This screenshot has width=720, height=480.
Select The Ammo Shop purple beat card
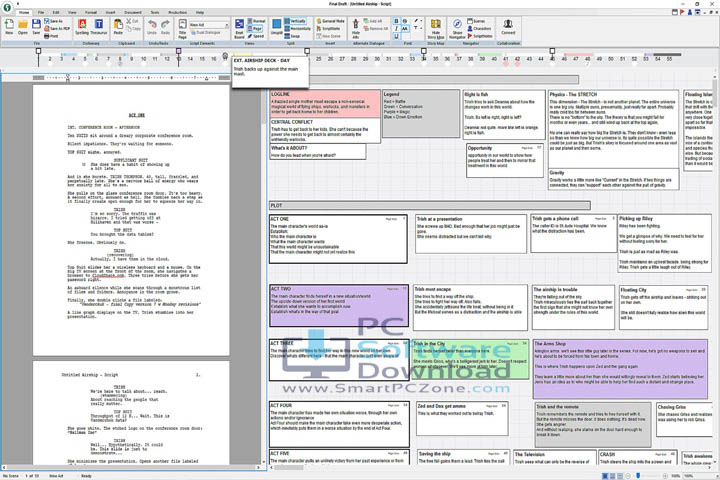pyautogui.click(x=620, y=369)
